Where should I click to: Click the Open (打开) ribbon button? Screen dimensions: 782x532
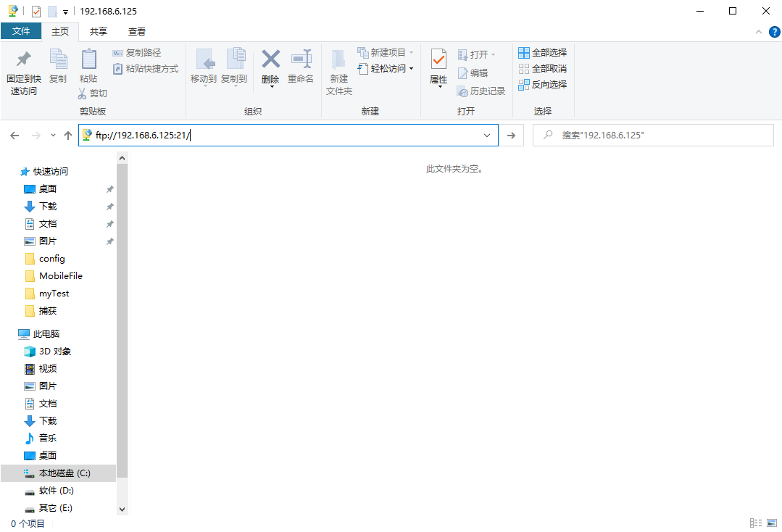[476, 54]
